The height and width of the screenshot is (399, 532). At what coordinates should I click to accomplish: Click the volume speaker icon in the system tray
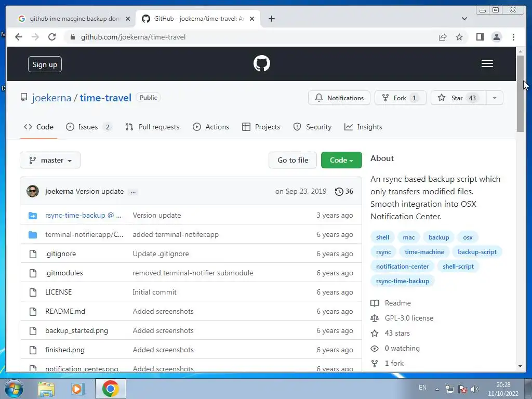475,389
